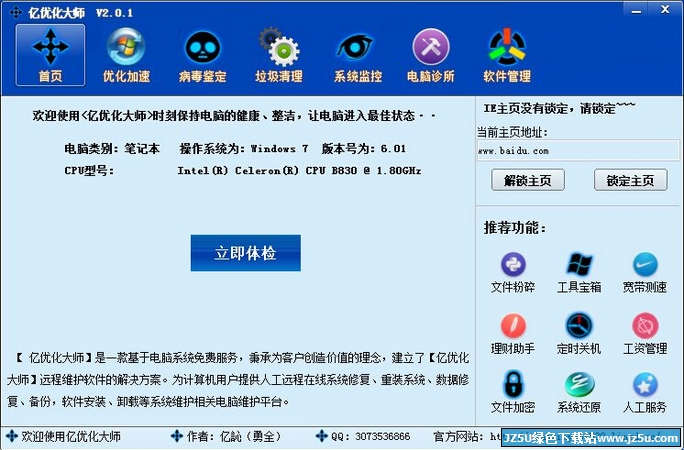
Task: Click the status bar icon beside 欢迎使用亿优化大师
Action: 12,436
